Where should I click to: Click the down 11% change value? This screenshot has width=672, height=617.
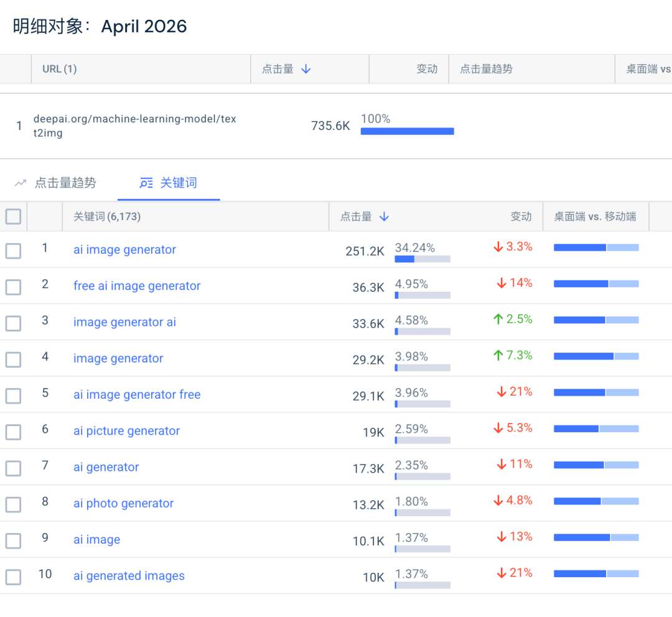coord(515,464)
